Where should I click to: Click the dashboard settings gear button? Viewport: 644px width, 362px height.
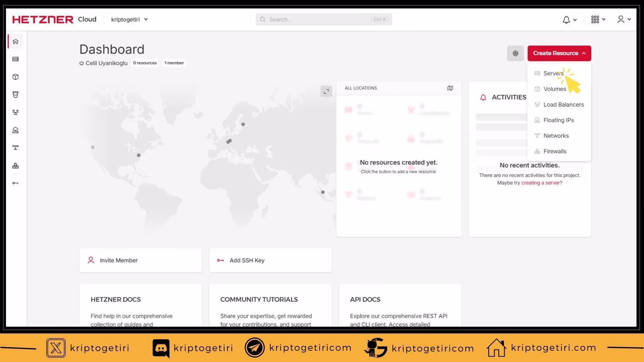click(x=515, y=53)
